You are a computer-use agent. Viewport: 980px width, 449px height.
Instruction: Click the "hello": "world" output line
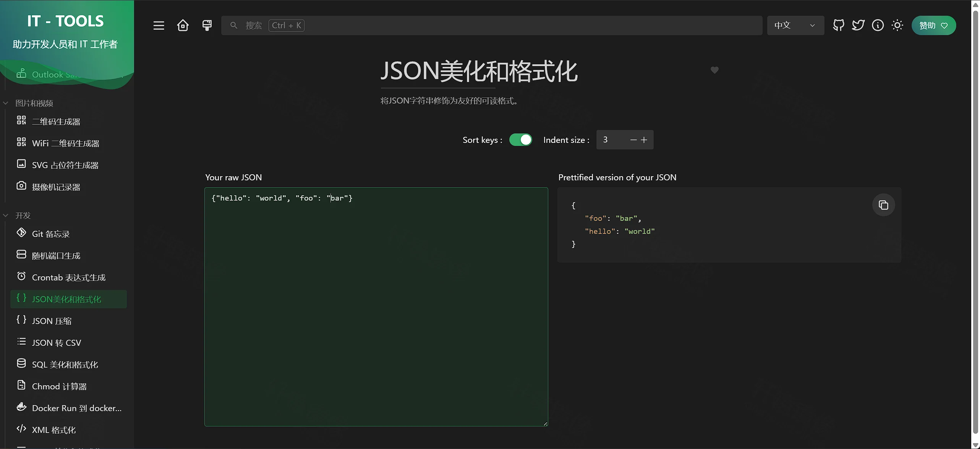click(x=620, y=231)
